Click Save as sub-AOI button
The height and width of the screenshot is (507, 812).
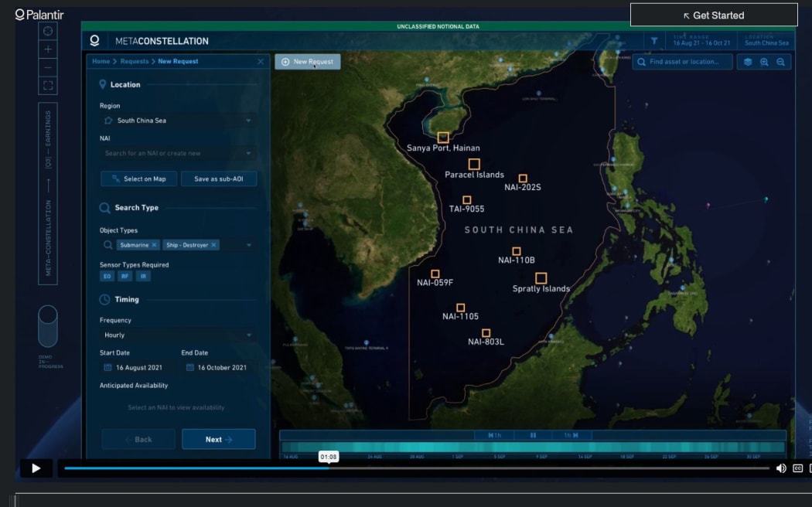point(219,179)
